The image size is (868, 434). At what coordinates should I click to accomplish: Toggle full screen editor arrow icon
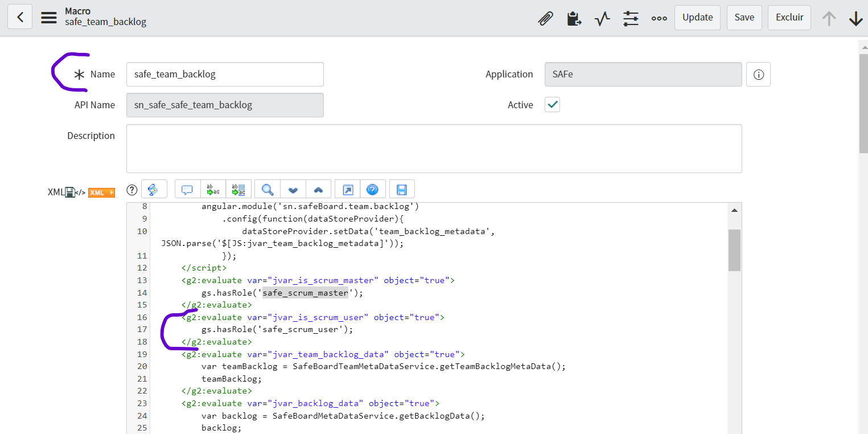(348, 189)
